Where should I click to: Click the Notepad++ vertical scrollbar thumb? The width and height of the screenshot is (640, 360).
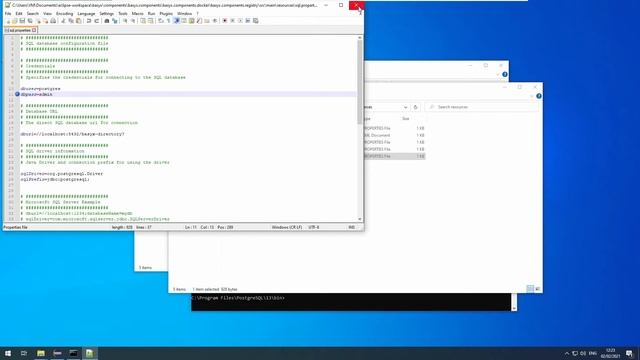coord(360,81)
